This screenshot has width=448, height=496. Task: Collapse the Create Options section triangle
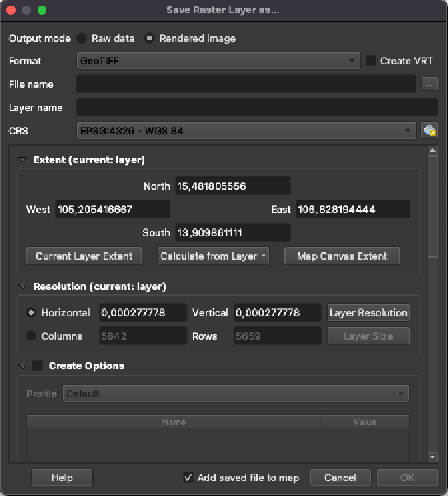(x=22, y=366)
